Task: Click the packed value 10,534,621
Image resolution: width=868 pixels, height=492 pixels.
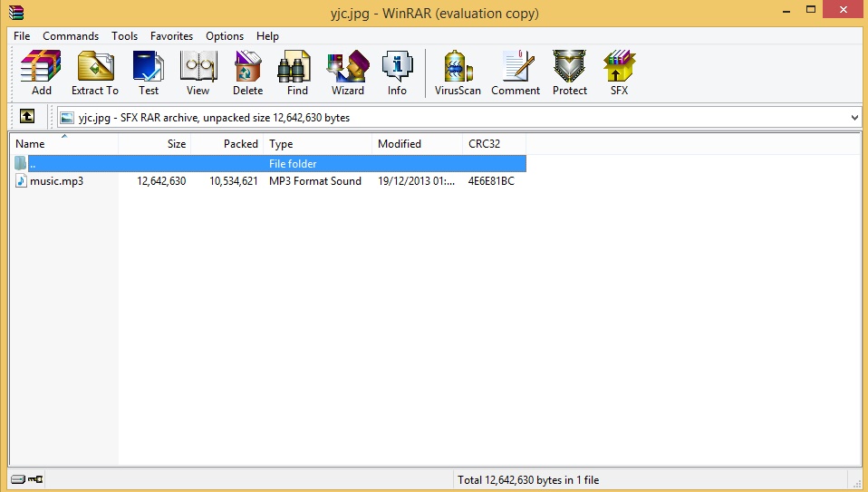Action: point(233,181)
